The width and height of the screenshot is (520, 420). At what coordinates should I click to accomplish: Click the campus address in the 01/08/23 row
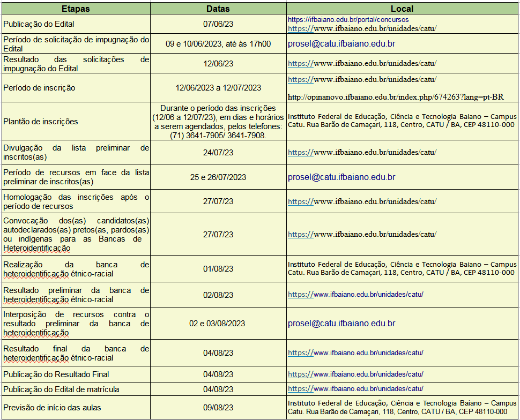402,268
